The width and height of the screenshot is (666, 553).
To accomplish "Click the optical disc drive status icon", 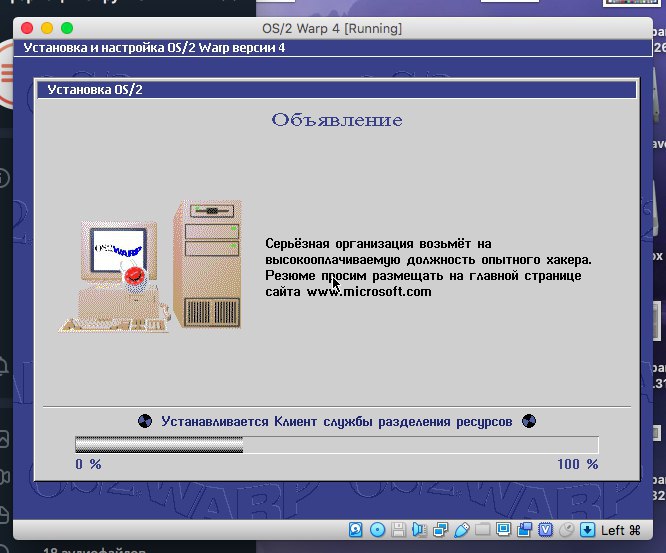I will click(377, 530).
